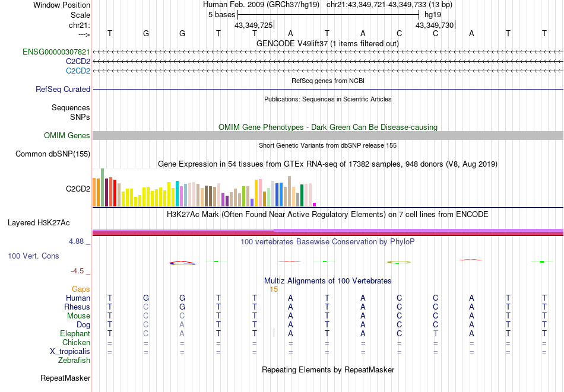Click the OMIM Gene Phenotypes title
The image size is (564, 392).
(328, 127)
